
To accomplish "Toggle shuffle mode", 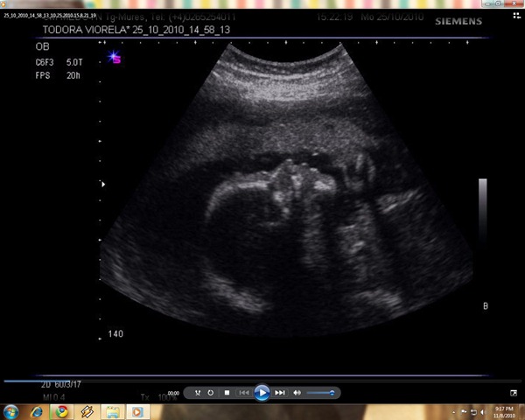I will pos(198,393).
